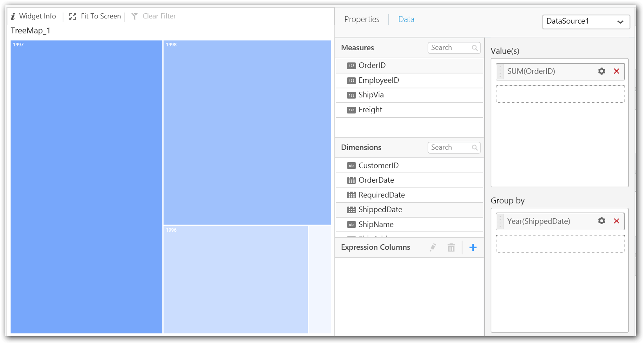Choose the CustomerID dimension field
The image size is (644, 344).
point(378,166)
